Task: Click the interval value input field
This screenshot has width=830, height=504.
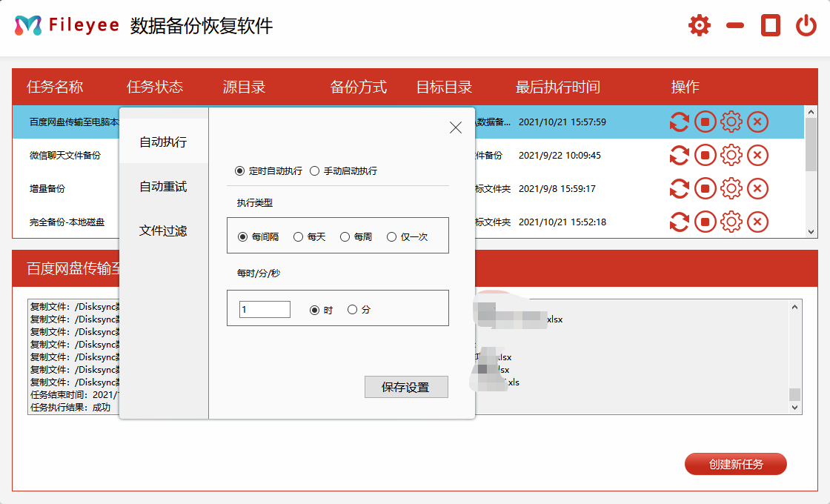Action: (x=265, y=309)
